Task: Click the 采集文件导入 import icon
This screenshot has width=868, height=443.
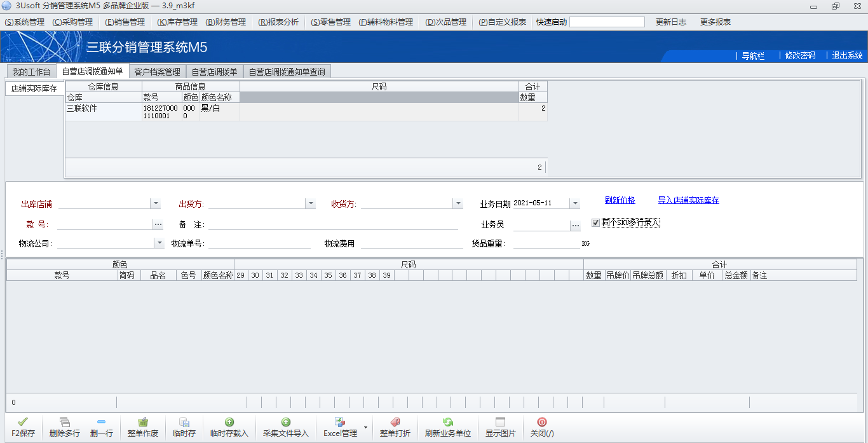Action: click(286, 422)
